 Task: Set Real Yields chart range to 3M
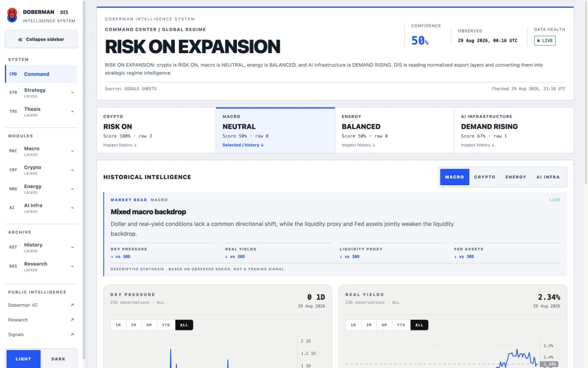(x=369, y=325)
